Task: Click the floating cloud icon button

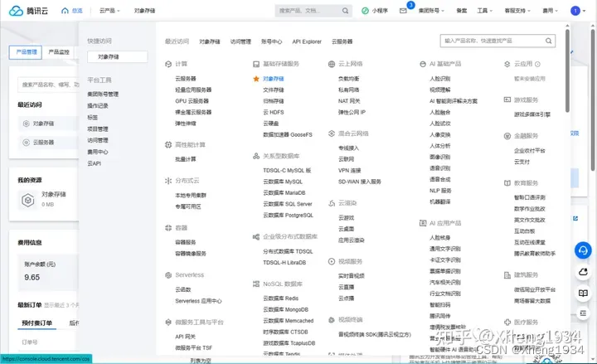Action: click(583, 272)
